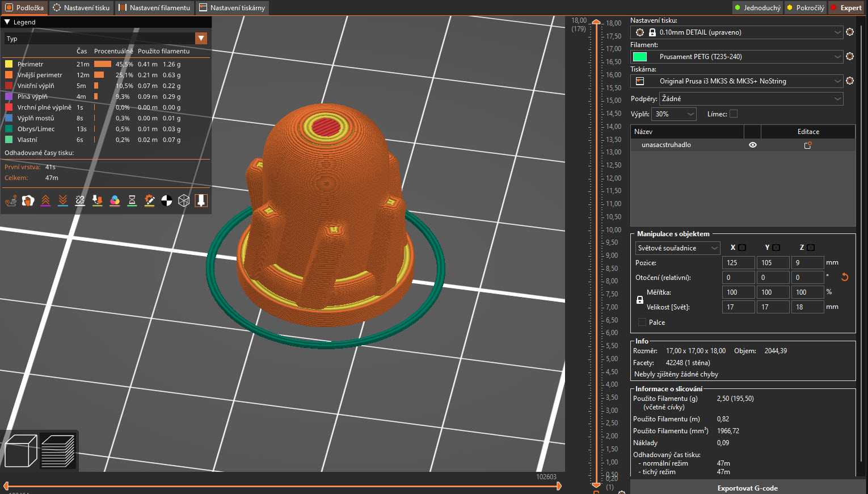Reset rotation with orange undo arrow

(845, 277)
